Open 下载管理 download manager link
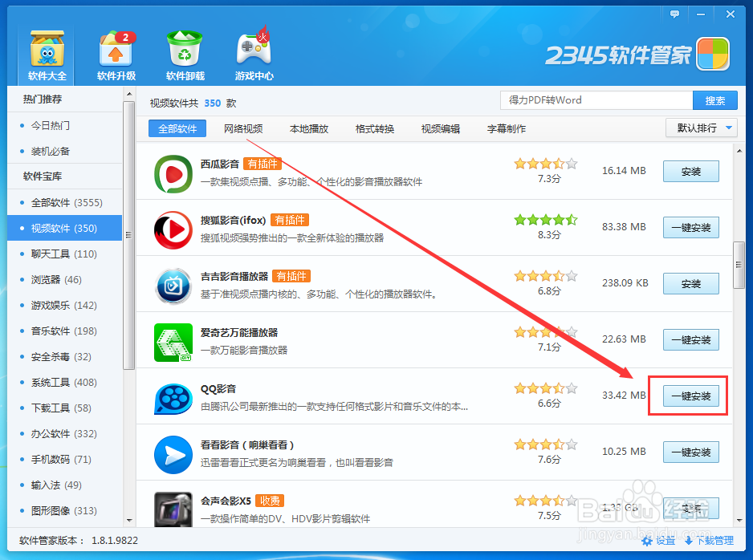 (x=710, y=541)
